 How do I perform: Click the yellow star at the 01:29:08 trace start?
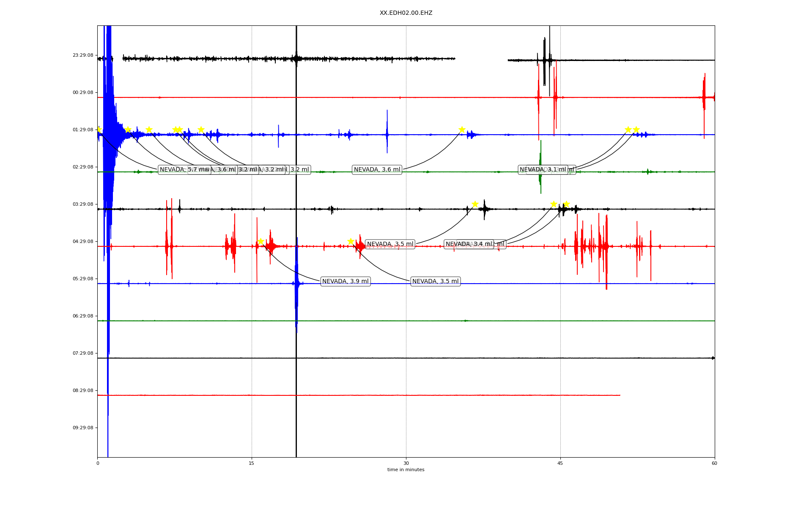pyautogui.click(x=99, y=130)
